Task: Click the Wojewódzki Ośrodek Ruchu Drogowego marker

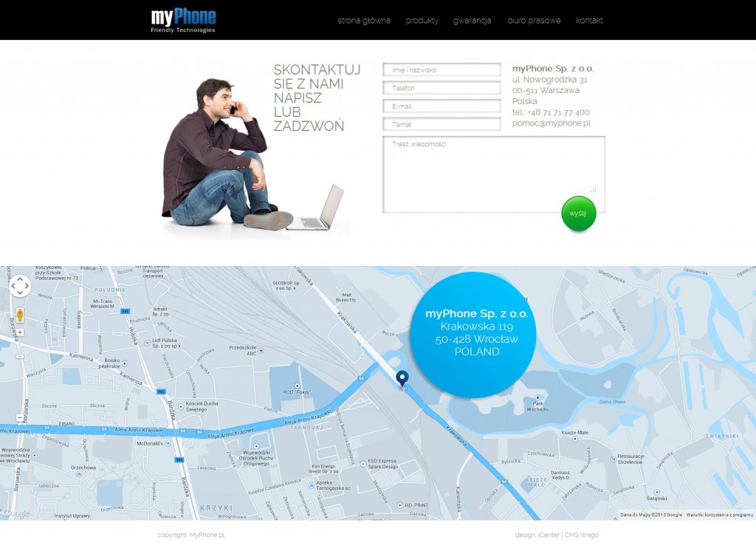Action: coord(256,447)
